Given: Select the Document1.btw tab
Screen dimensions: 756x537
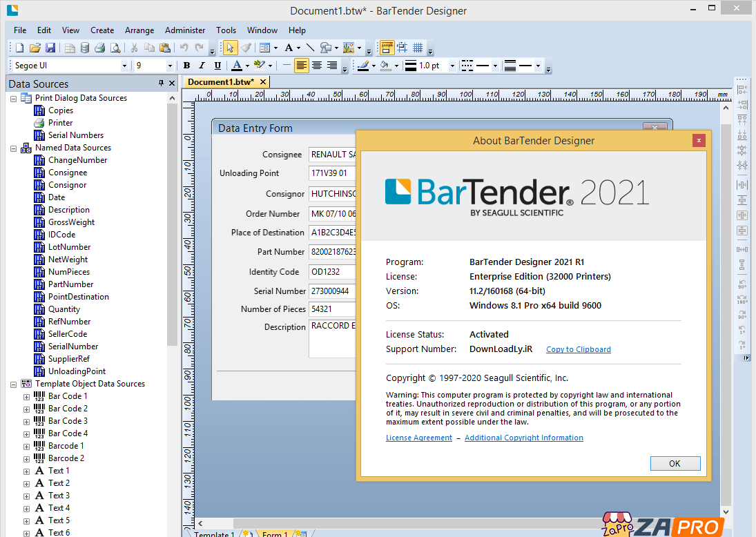Looking at the screenshot, I should click(221, 82).
